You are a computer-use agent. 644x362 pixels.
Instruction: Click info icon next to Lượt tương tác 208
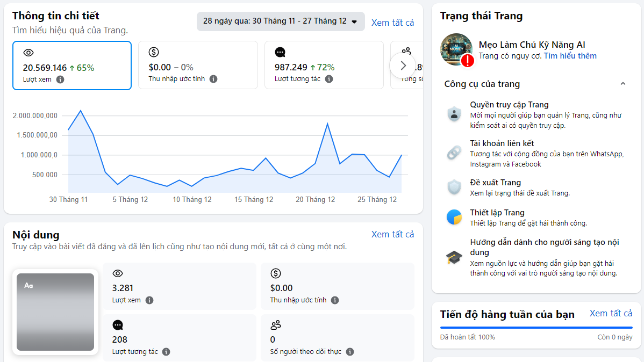[x=166, y=352]
